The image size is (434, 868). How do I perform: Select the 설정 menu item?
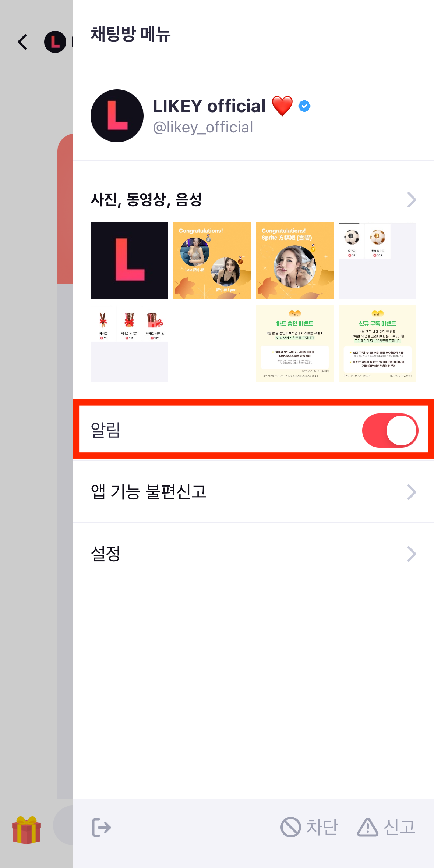(x=253, y=554)
